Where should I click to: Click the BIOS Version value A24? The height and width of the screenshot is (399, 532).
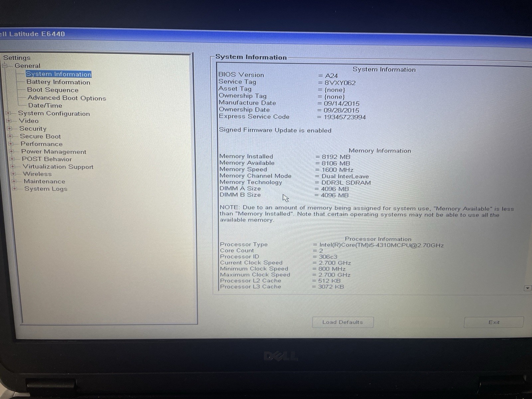point(332,76)
